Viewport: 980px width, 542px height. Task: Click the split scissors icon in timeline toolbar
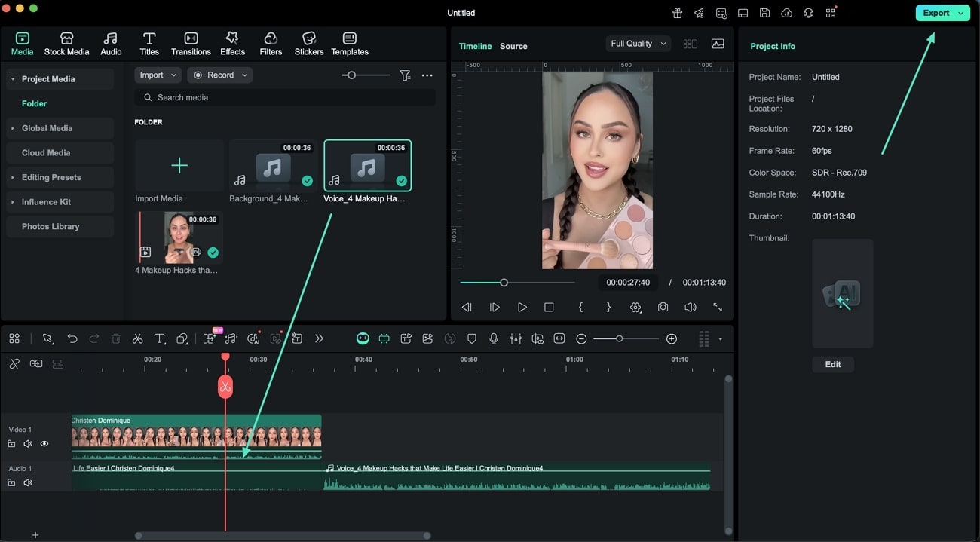point(137,339)
